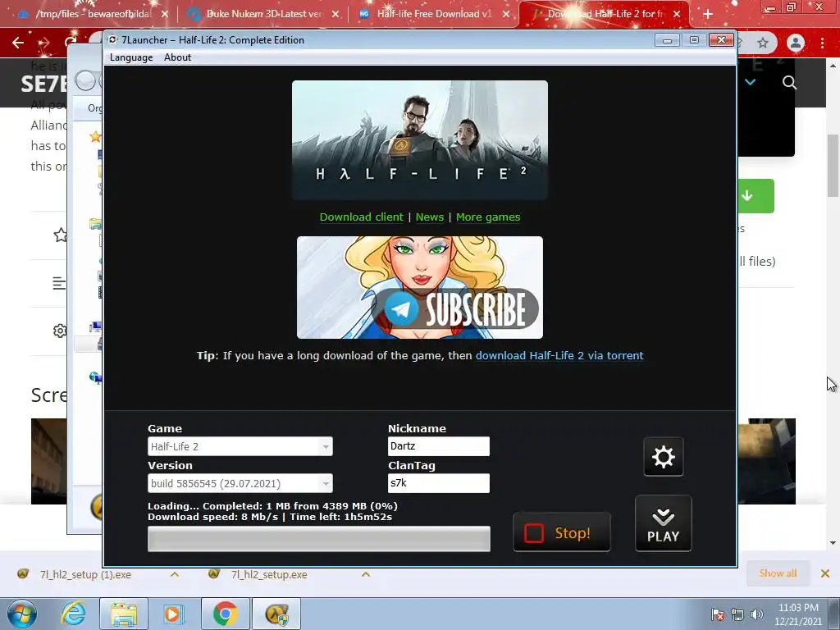Open the More games link

coord(488,217)
